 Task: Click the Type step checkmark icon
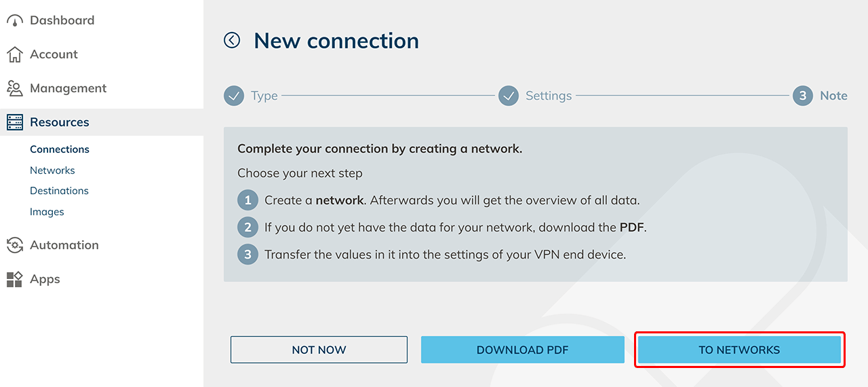click(x=234, y=96)
